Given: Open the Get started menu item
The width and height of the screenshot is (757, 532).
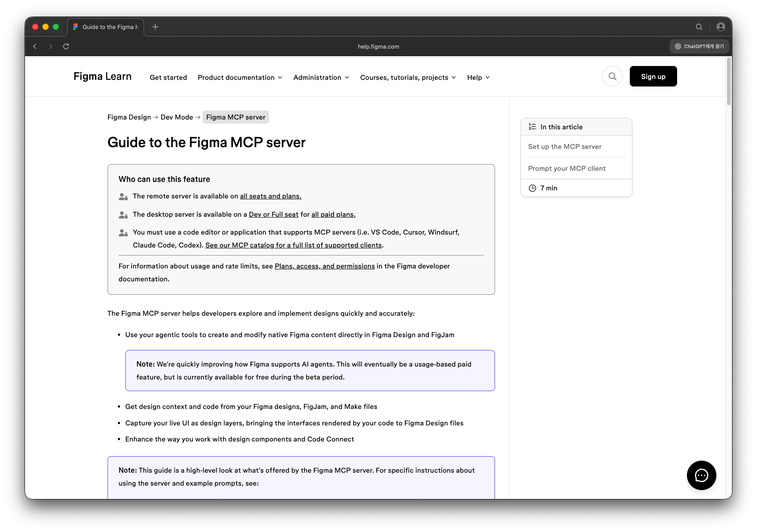Looking at the screenshot, I should (x=168, y=78).
